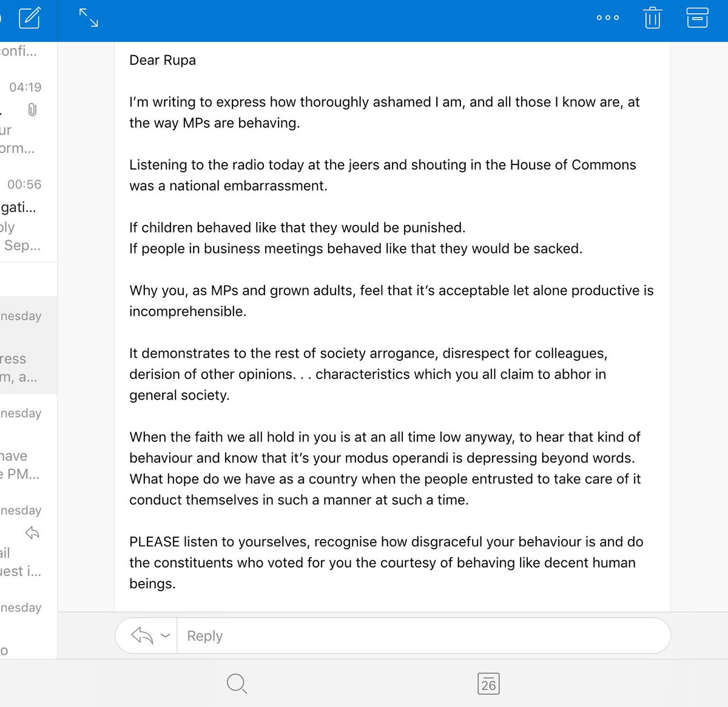The height and width of the screenshot is (707, 728).
Task: Click the paperclip attachment icon in list
Action: [x=33, y=110]
